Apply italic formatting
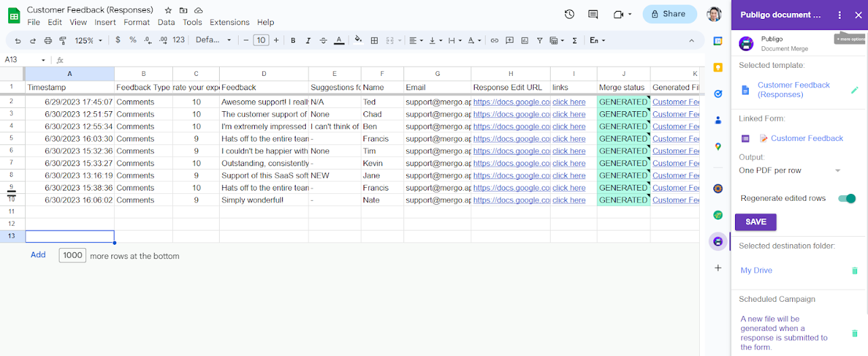 [x=308, y=41]
